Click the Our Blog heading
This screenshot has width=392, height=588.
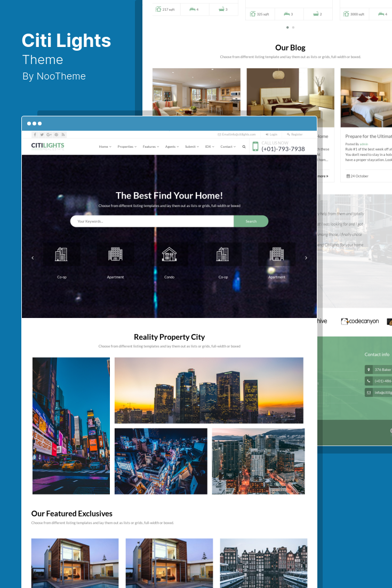[290, 47]
